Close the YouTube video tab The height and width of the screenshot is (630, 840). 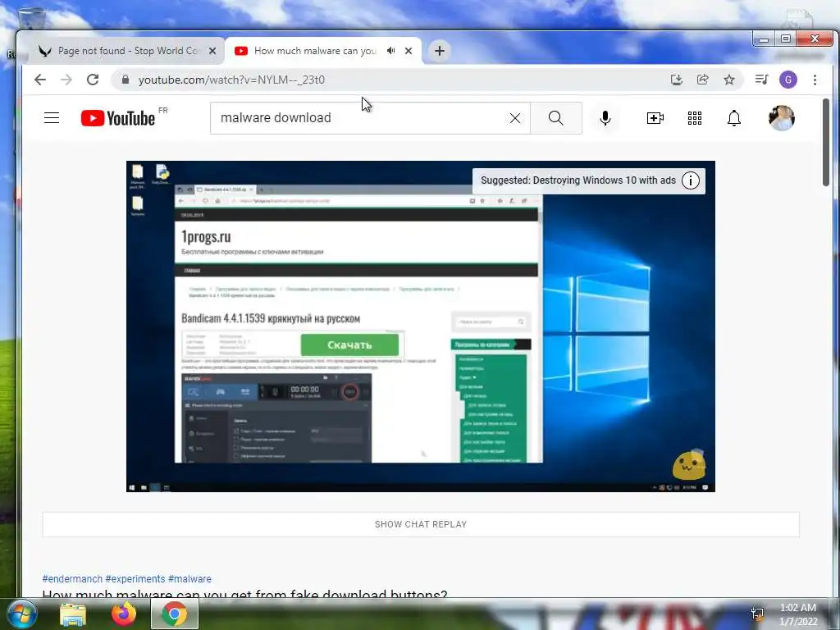pos(409,51)
